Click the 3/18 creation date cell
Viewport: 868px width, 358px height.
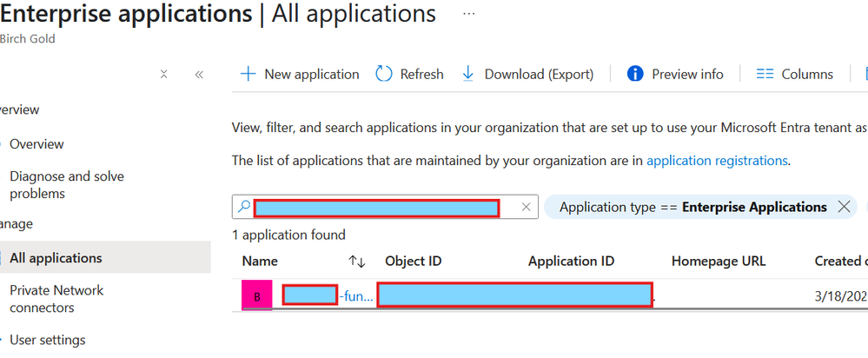pyautogui.click(x=841, y=296)
